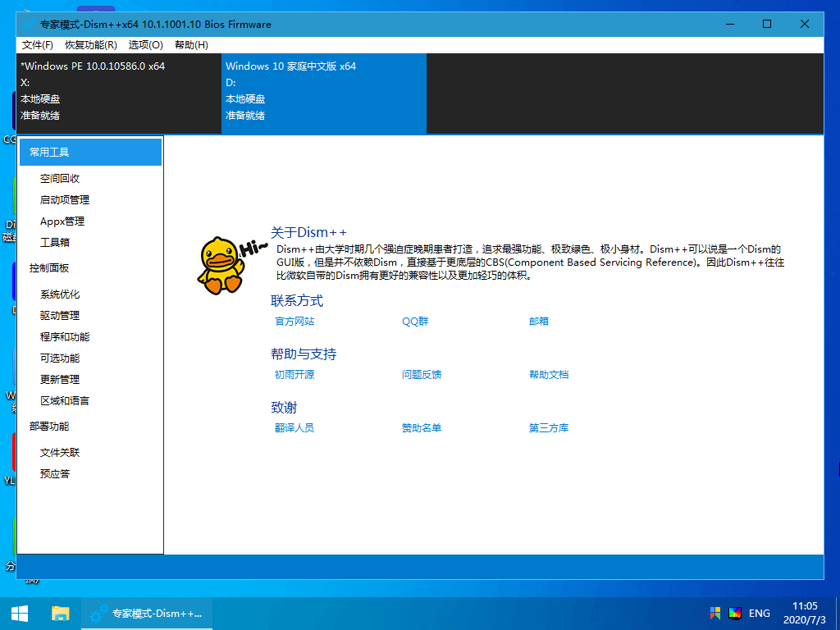Viewport: 840px width, 630px height.
Task: Select 驱动管理 from the sidebar
Action: click(60, 316)
